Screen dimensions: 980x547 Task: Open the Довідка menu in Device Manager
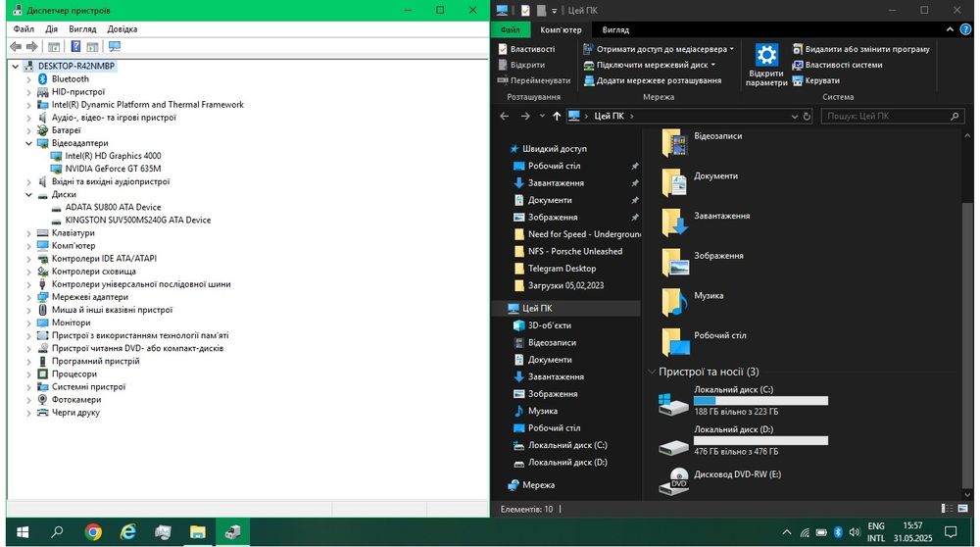tap(122, 29)
